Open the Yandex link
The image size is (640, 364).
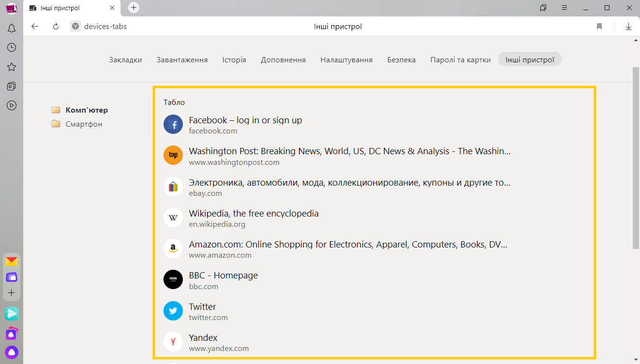coord(203,338)
